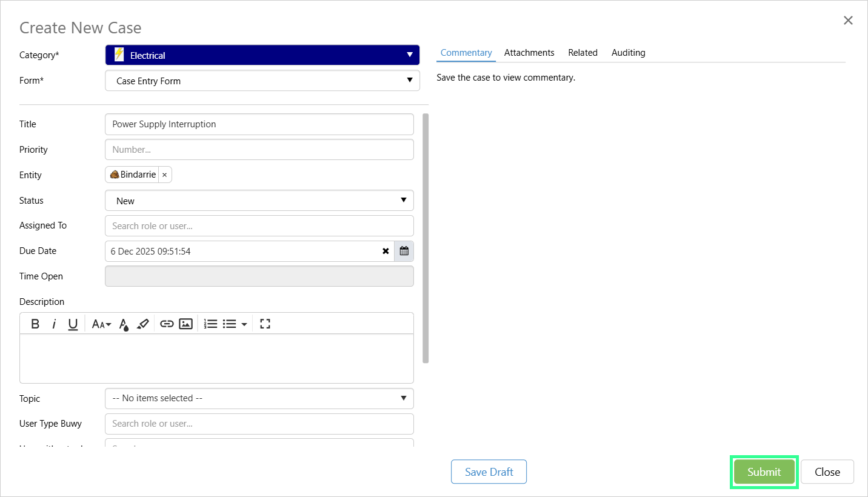Expand description editor to fullscreen
Screen dimensions: 868x497
pyautogui.click(x=264, y=324)
